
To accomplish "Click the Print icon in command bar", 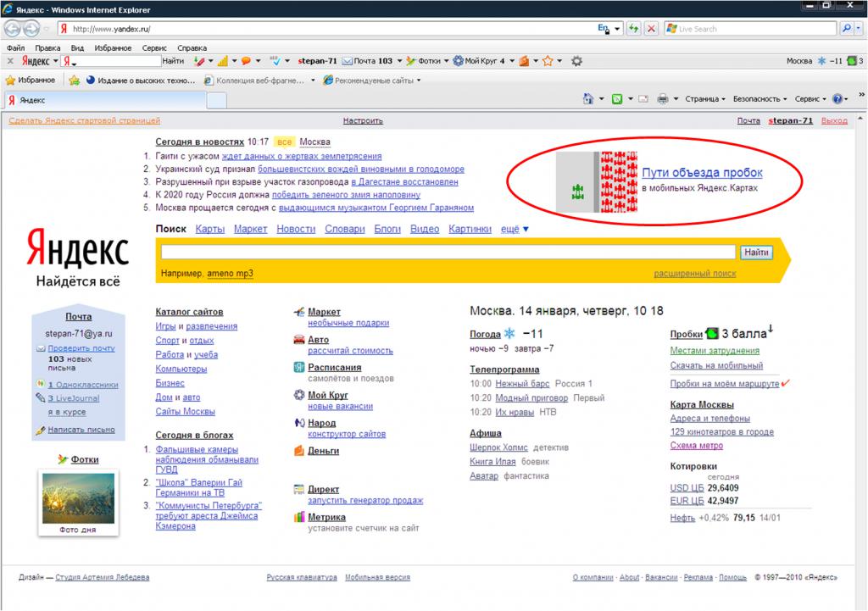I will pos(663,99).
